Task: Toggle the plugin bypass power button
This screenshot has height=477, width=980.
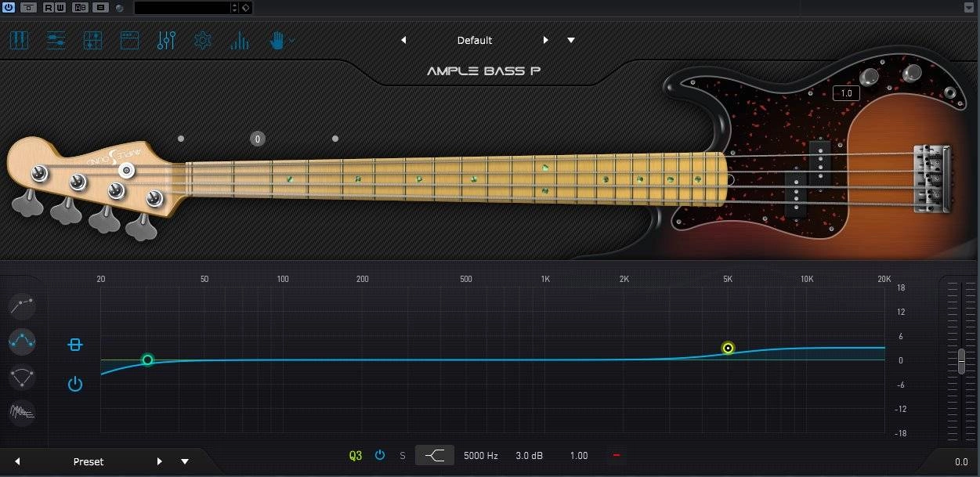Action: pyautogui.click(x=9, y=7)
